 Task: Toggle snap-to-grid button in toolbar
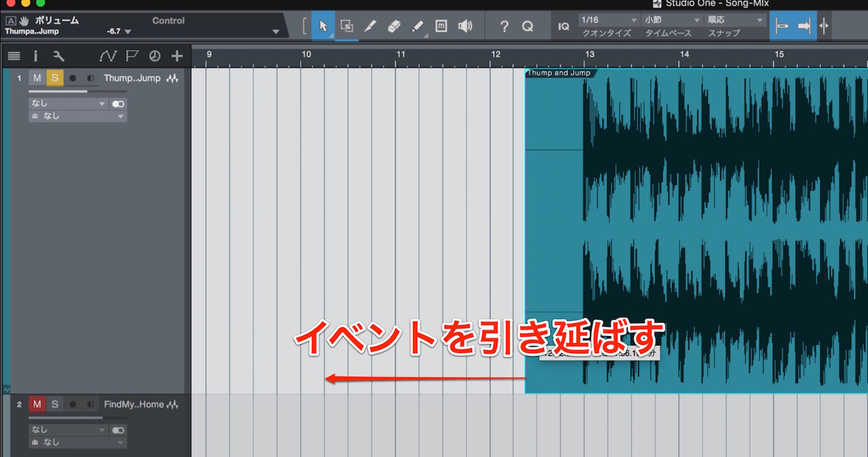[782, 26]
